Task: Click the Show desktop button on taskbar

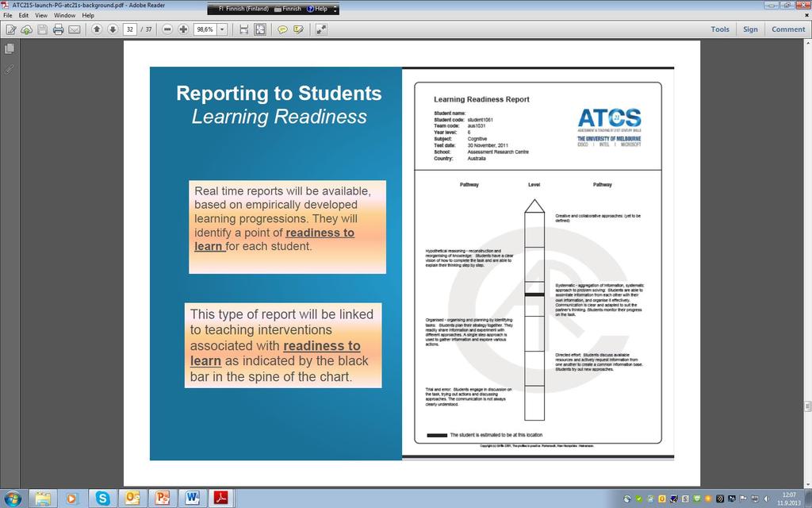Action: pyautogui.click(x=808, y=498)
